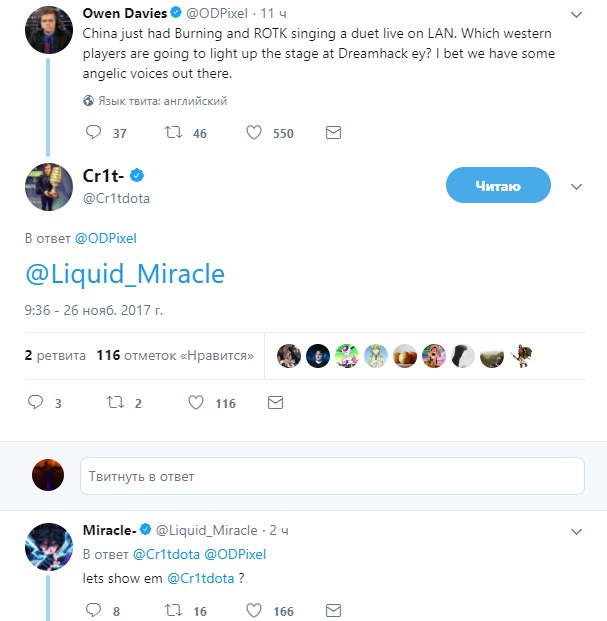The image size is (607, 621).
Task: Click reply icon under Cr1t- tweet
Action: point(36,403)
